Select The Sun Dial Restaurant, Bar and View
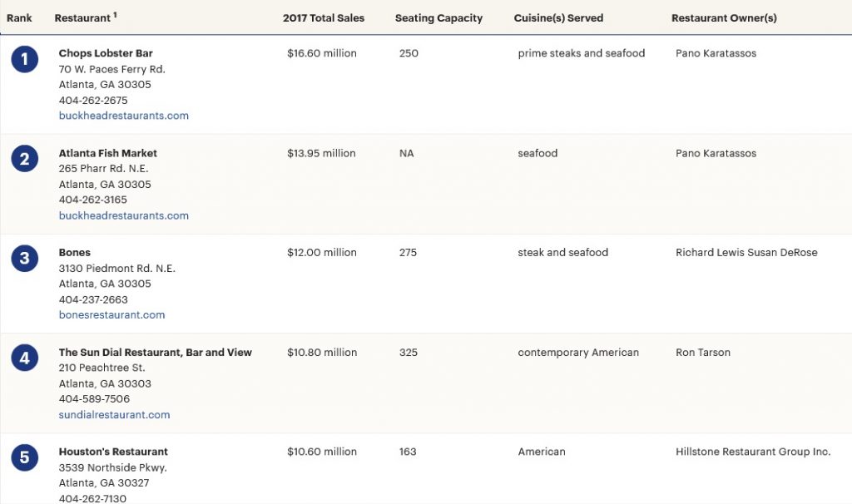 tap(156, 353)
